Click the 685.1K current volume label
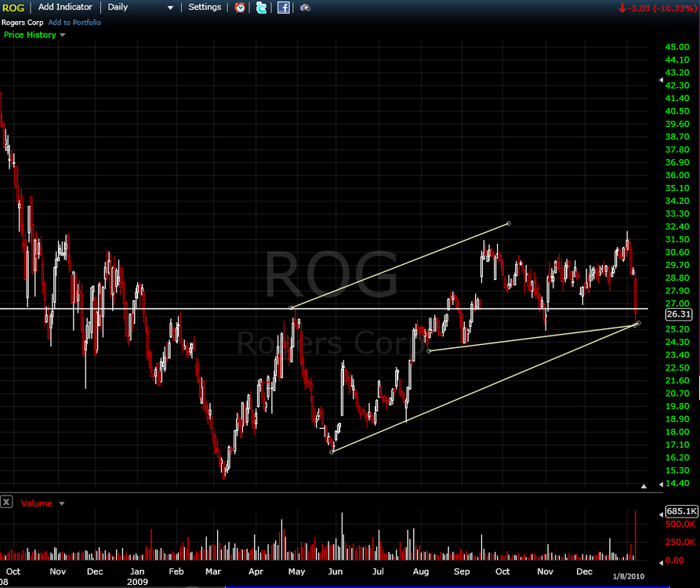The width and height of the screenshot is (700, 588). click(x=681, y=511)
